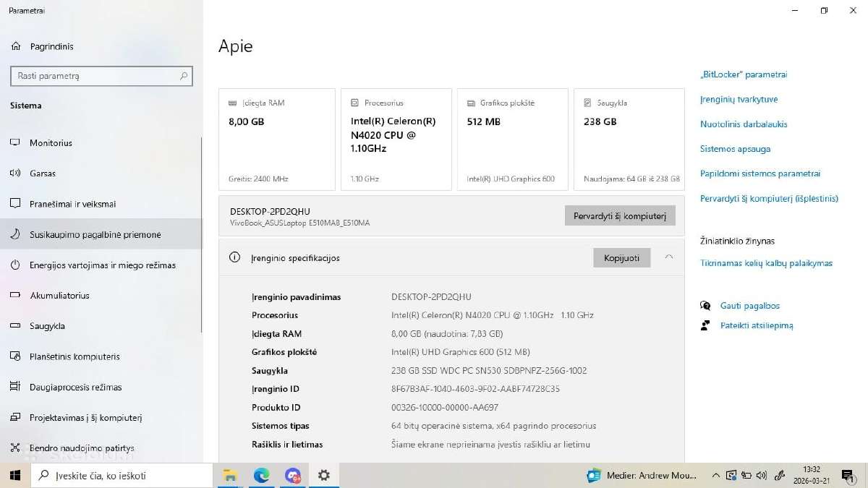The height and width of the screenshot is (488, 868).
Task: Open Nuotolinis darbalaukis link
Action: [744, 124]
